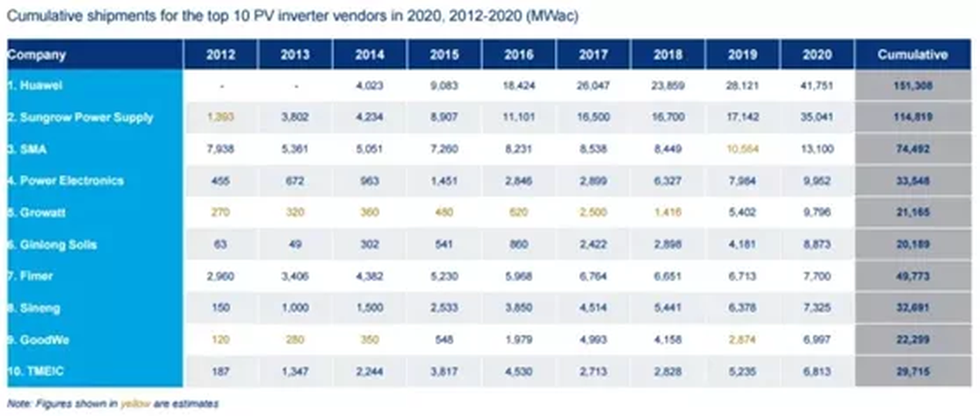Click the Company column header
The image size is (980, 416).
[37, 55]
